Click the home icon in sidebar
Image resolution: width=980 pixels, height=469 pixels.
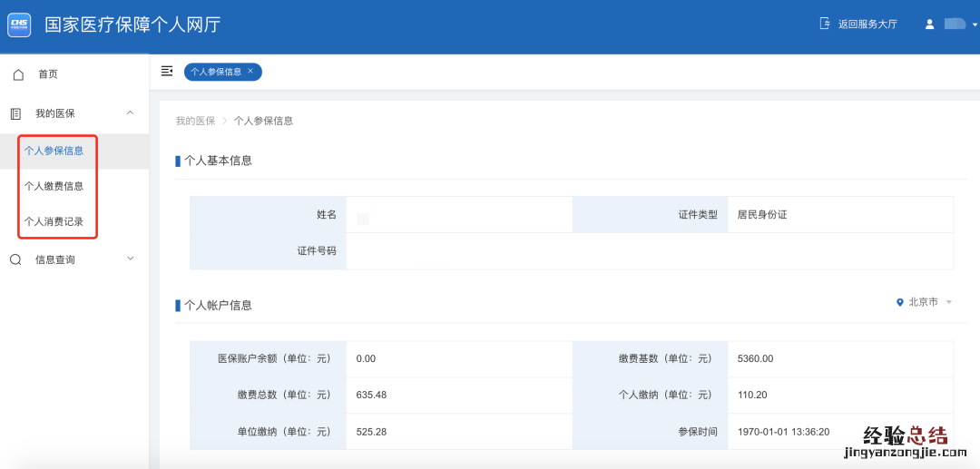point(18,74)
